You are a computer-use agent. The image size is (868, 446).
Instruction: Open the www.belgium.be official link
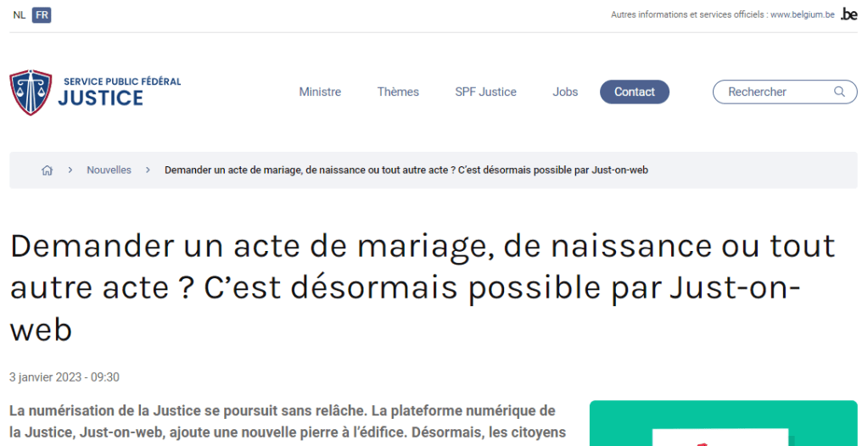[802, 15]
